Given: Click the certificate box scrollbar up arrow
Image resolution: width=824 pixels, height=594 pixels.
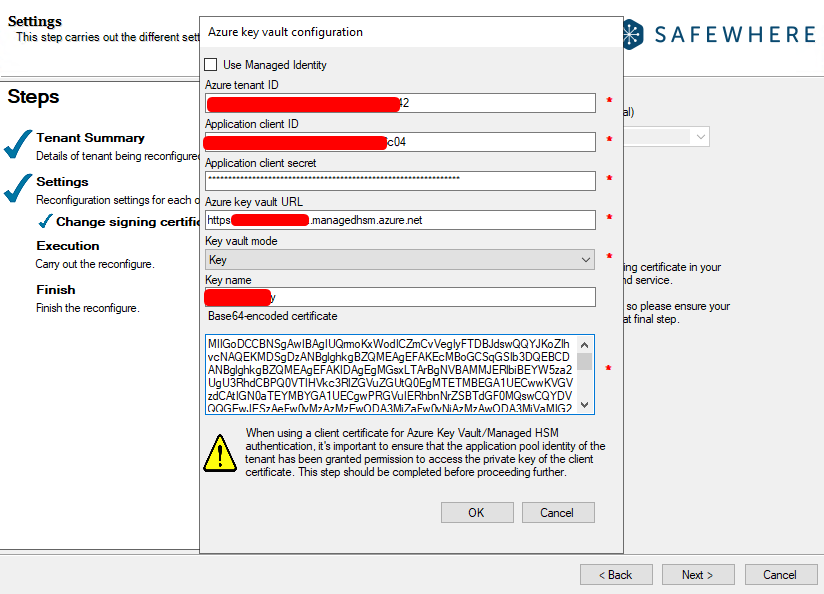Looking at the screenshot, I should [x=585, y=343].
